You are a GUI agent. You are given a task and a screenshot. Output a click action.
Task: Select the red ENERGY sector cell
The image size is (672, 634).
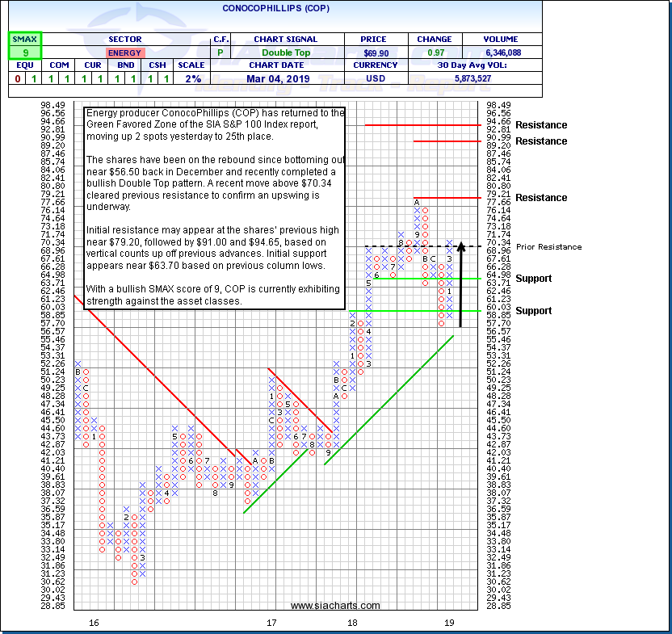click(124, 52)
